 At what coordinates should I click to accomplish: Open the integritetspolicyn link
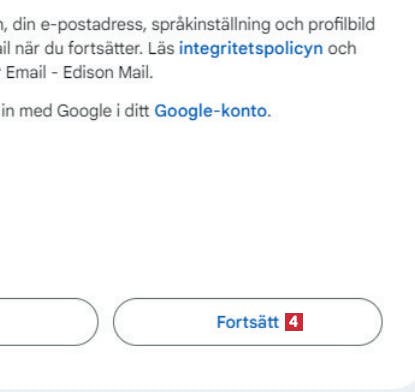(251, 49)
